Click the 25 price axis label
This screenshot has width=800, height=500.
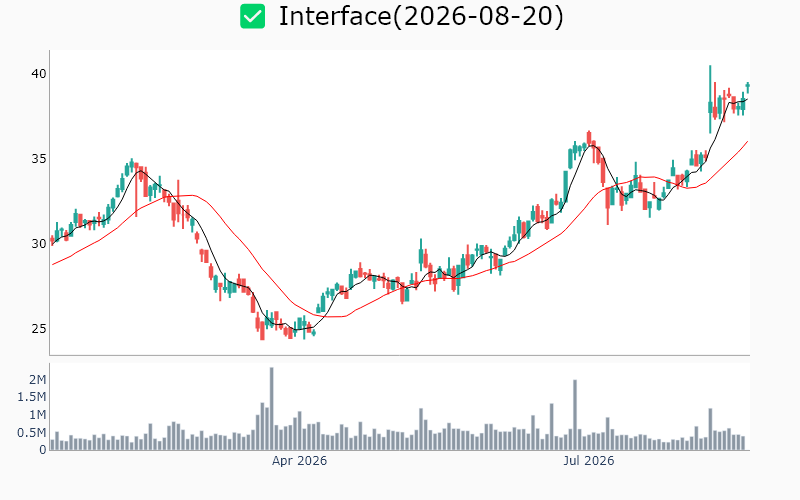[x=39, y=329]
